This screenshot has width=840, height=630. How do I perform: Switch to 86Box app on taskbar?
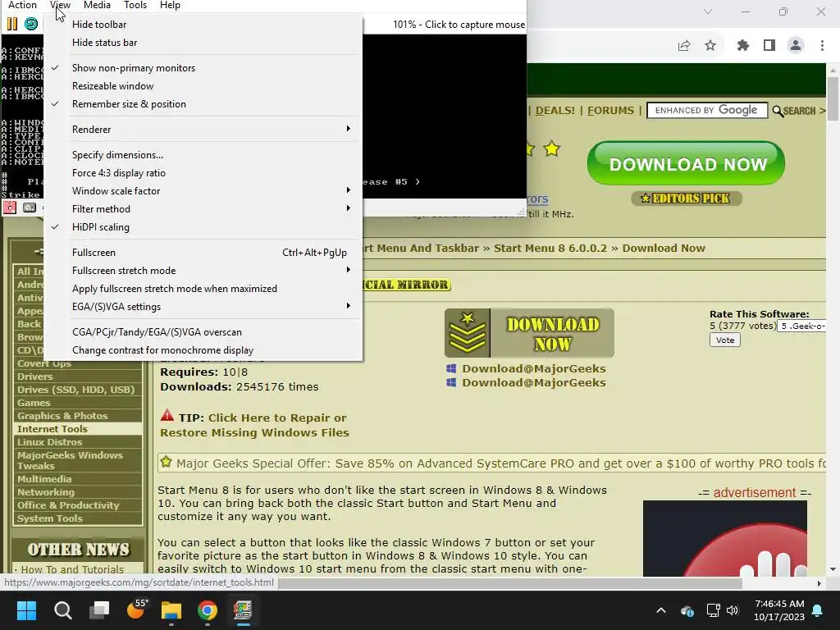[243, 610]
